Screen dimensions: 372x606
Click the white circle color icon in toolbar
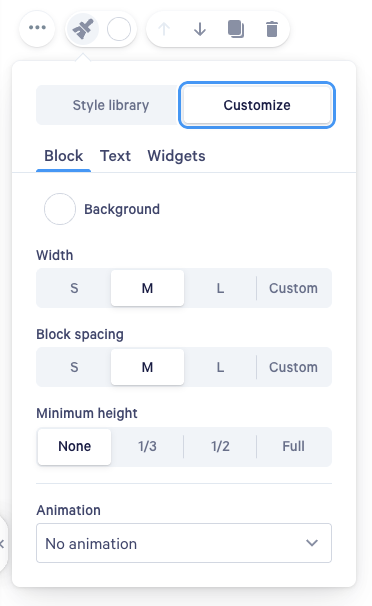point(119,29)
